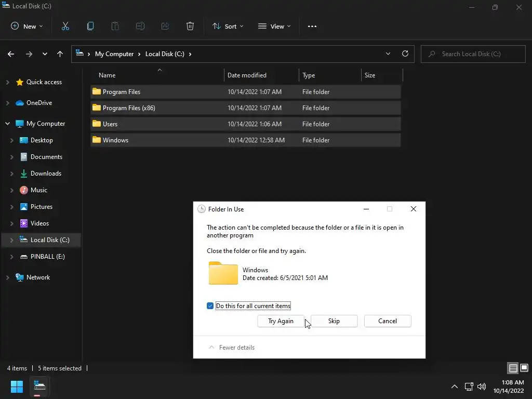Click in the Search Local Disk (C:) box

tap(473, 54)
